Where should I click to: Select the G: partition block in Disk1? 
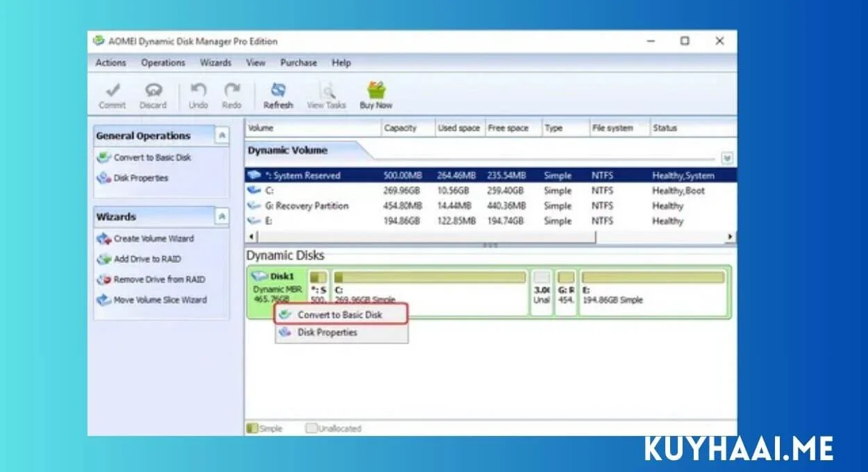(x=566, y=293)
